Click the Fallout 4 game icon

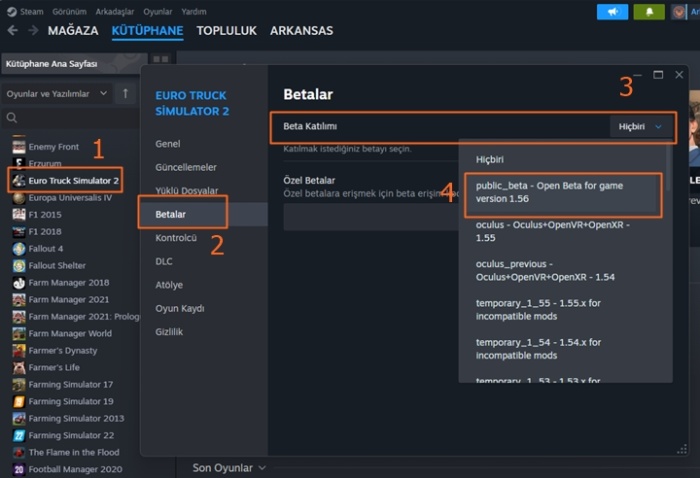tap(19, 249)
